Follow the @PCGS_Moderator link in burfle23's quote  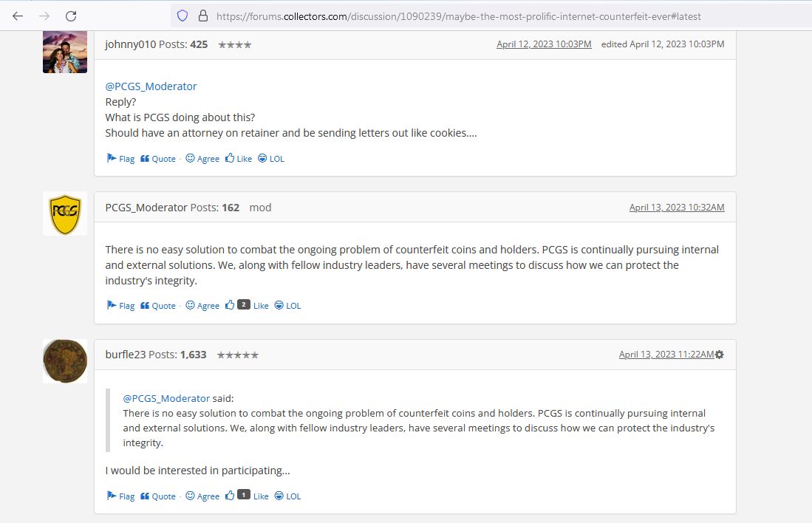166,399
